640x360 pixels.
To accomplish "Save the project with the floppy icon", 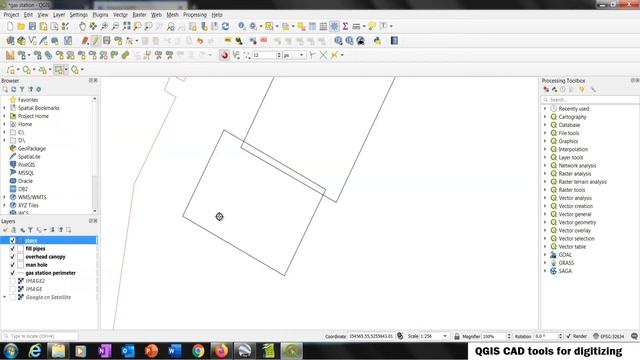I will pyautogui.click(x=32, y=27).
